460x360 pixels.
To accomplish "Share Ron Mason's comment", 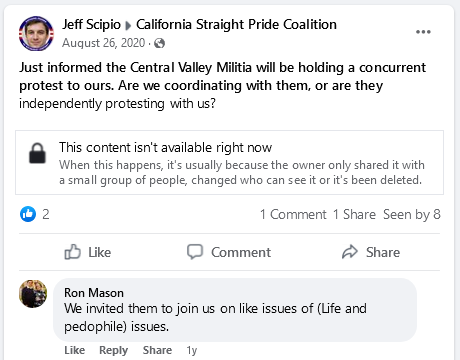I will click(157, 350).
